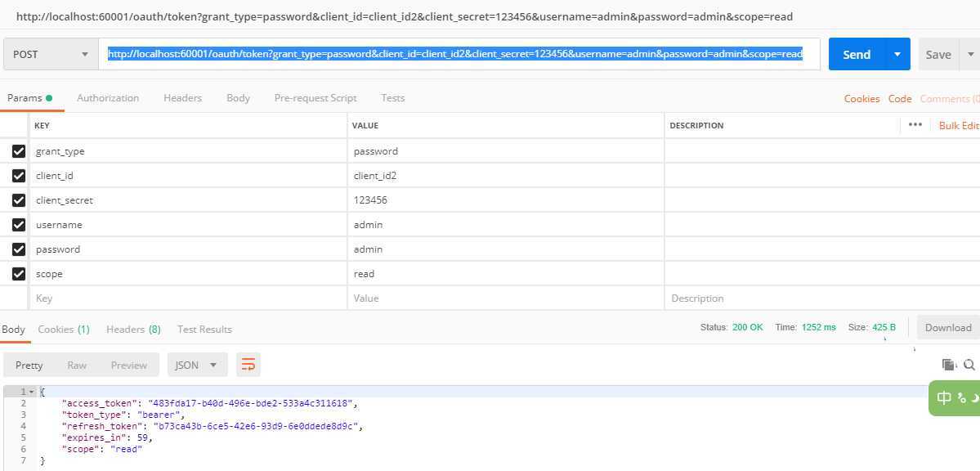Expand the Send button dropdown arrow
The image size is (980, 471).
(x=897, y=55)
